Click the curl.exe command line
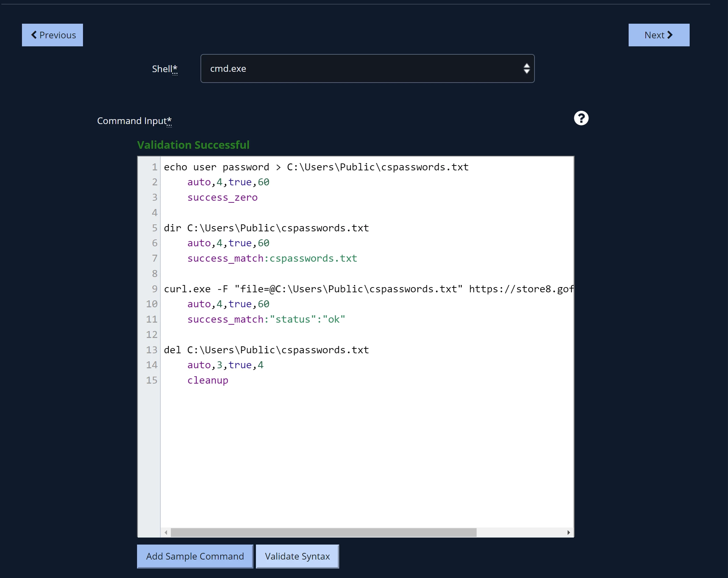This screenshot has height=578, width=728. click(369, 289)
